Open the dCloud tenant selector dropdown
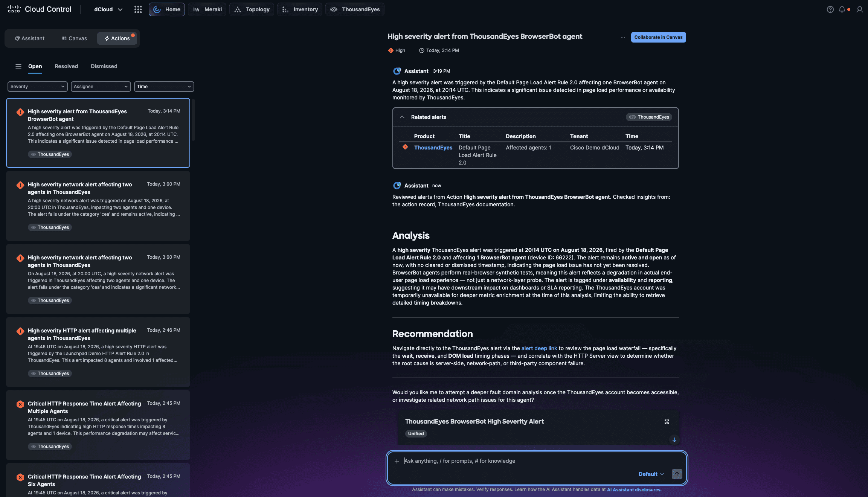Image resolution: width=868 pixels, height=497 pixels. tap(108, 9)
